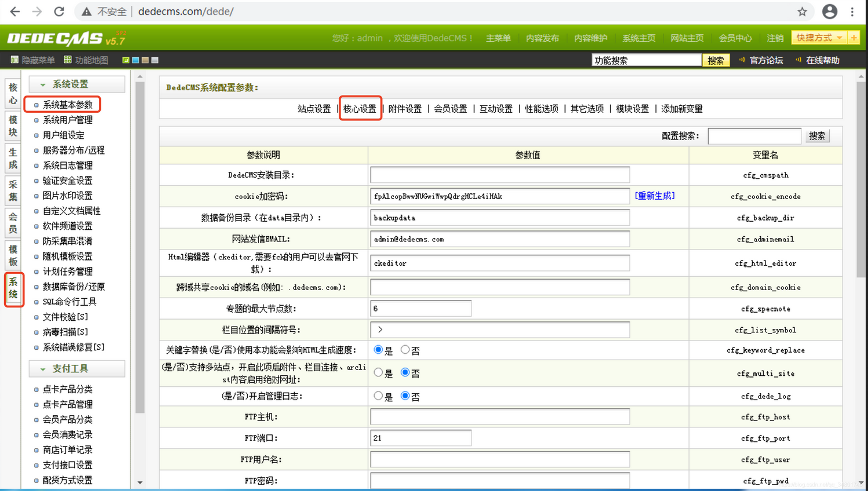
Task: Click the 功能地图 function map icon
Action: [x=68, y=60]
